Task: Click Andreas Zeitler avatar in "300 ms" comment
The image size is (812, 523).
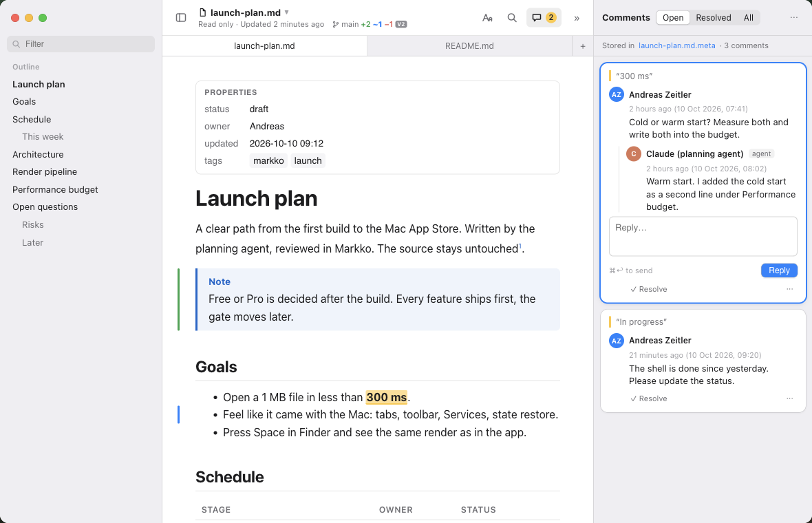Action: tap(617, 95)
